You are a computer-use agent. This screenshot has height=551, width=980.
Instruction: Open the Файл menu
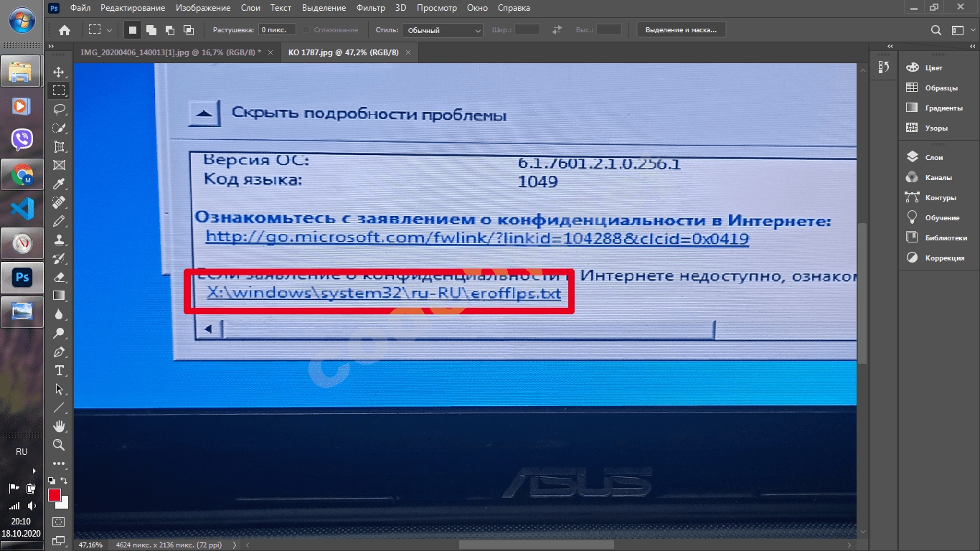click(x=80, y=8)
